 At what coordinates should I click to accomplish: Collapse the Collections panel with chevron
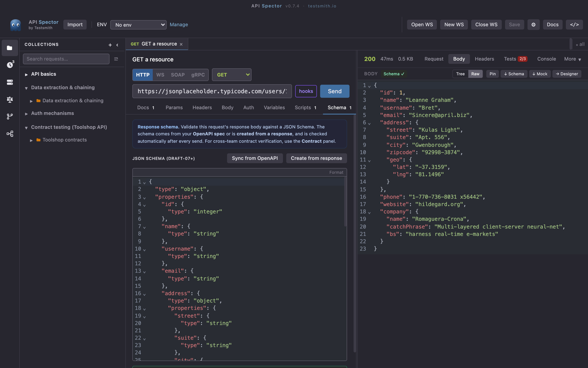click(x=117, y=45)
